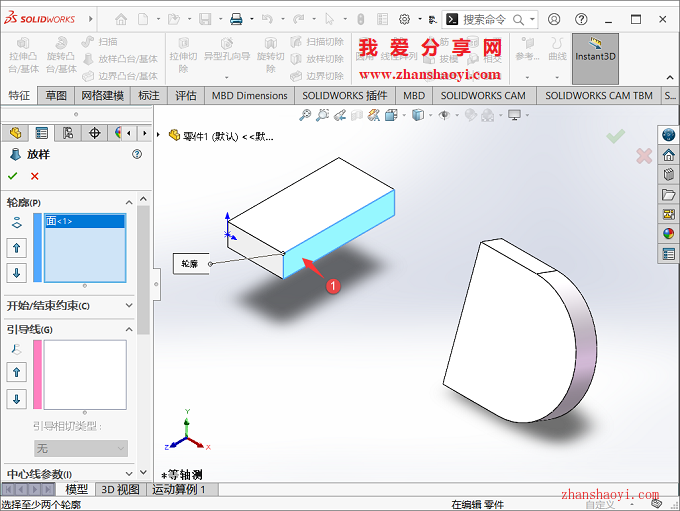Move profile down in the profile list

click(17, 273)
